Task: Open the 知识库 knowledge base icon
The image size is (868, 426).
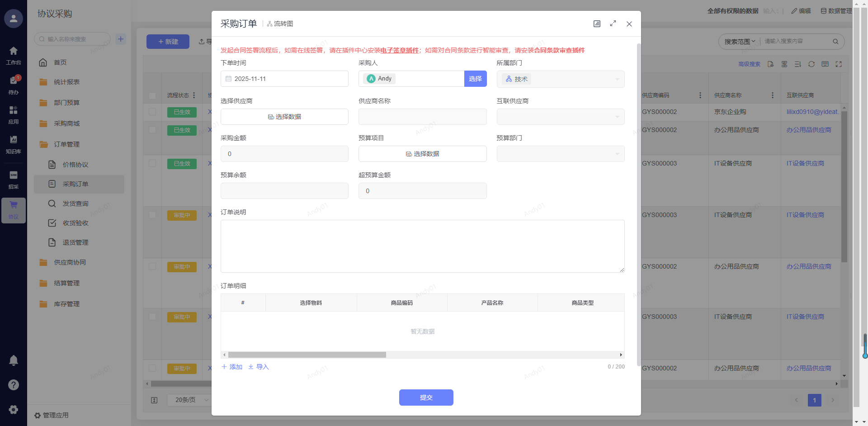Action: [x=14, y=144]
